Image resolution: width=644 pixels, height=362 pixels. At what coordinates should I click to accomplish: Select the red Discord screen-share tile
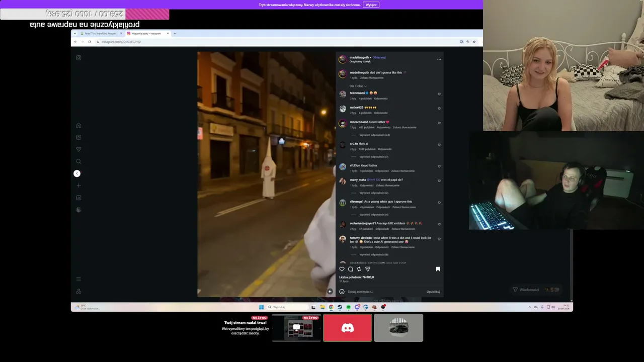[x=348, y=328]
